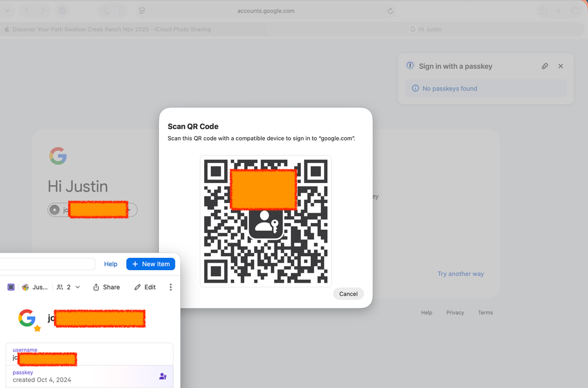
Task: Open the Privacy footer link
Action: click(455, 313)
